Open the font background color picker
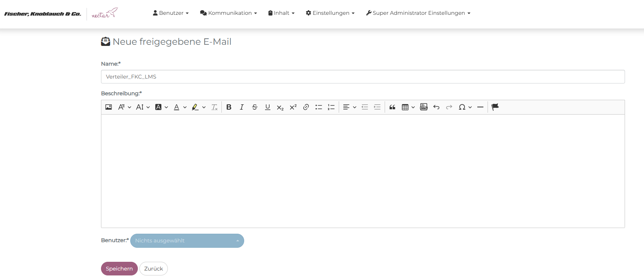644x280 pixels. point(161,107)
